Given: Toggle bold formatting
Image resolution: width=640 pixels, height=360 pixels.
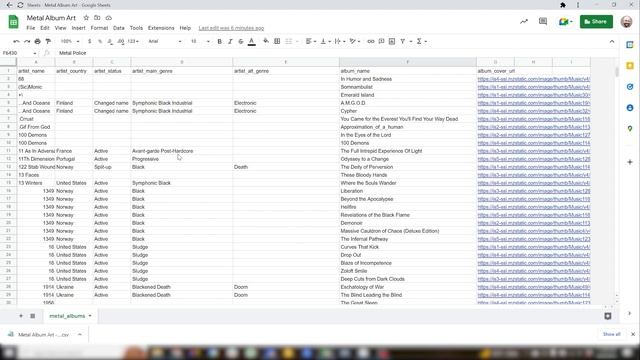Looking at the screenshot, I should 220,41.
